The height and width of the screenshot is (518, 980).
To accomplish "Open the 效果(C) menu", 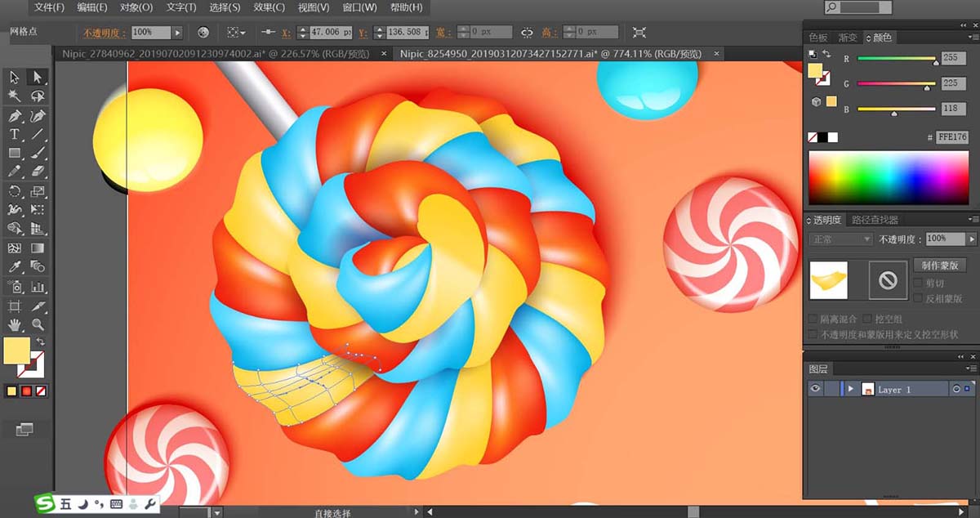I will pos(269,7).
